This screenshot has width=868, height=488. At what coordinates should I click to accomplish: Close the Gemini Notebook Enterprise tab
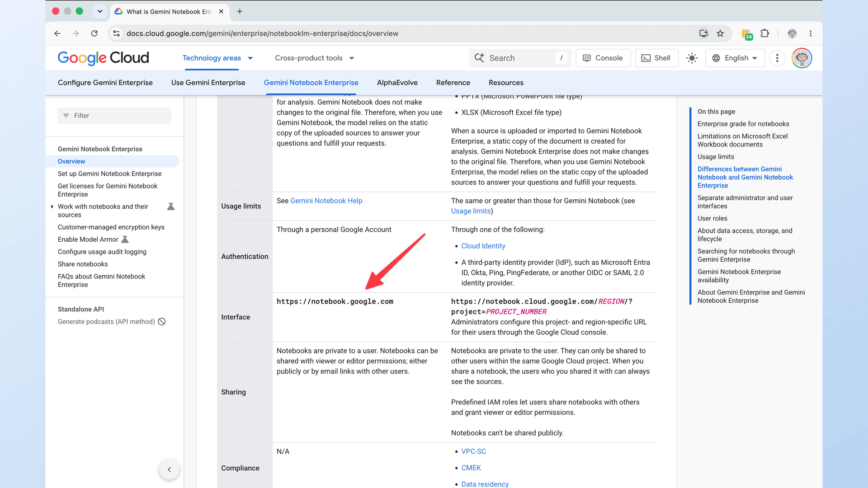[x=221, y=11]
